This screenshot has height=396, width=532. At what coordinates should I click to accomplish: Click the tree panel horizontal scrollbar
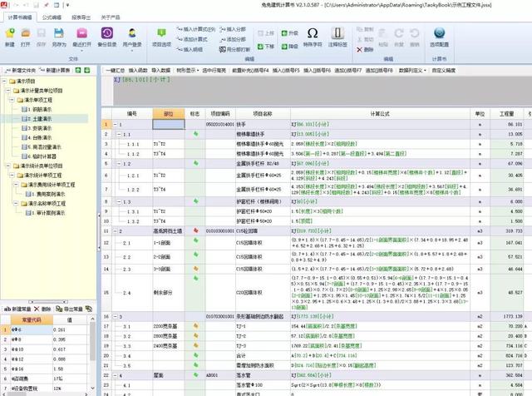tap(48, 301)
